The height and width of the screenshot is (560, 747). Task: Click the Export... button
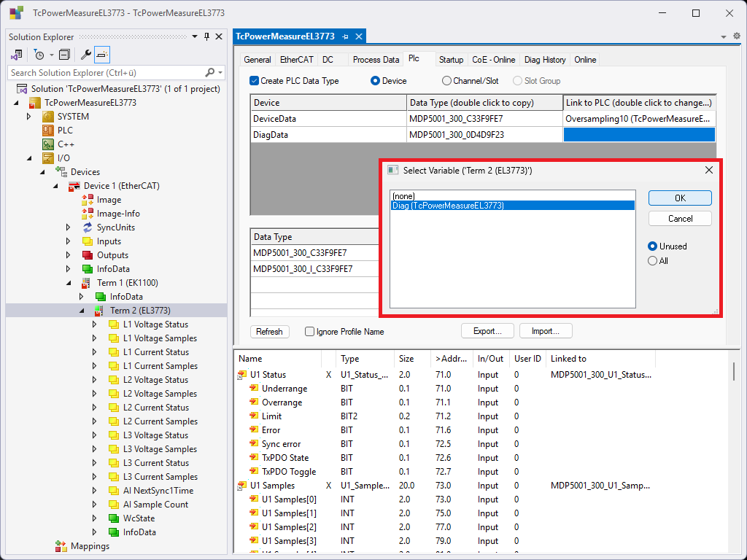[x=487, y=331]
